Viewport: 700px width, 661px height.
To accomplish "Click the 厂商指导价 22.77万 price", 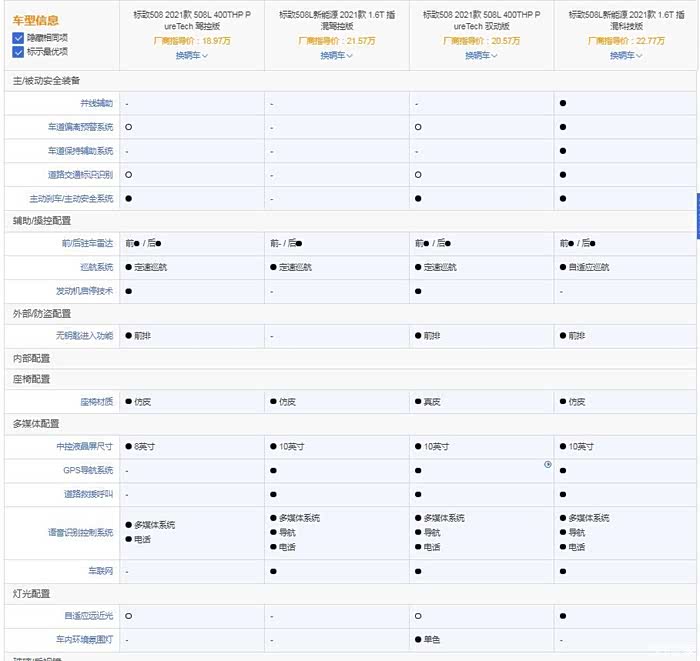I will [626, 41].
